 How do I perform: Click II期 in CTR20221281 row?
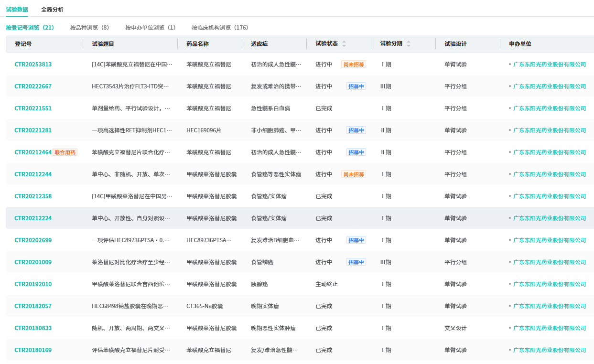point(386,130)
